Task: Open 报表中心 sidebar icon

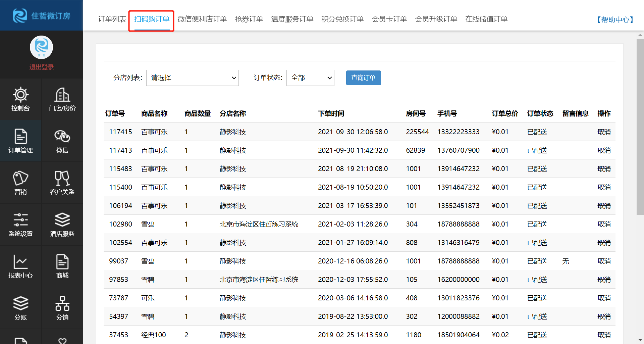Action: (x=20, y=266)
